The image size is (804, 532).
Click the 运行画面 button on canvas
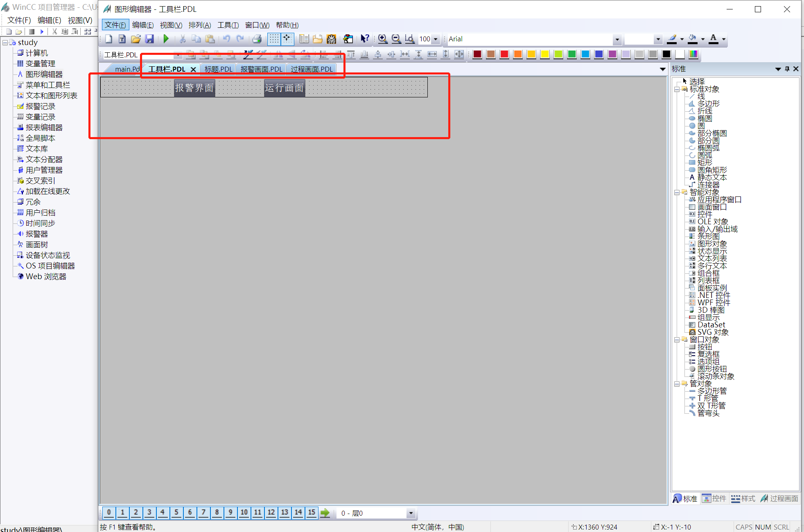pos(284,88)
